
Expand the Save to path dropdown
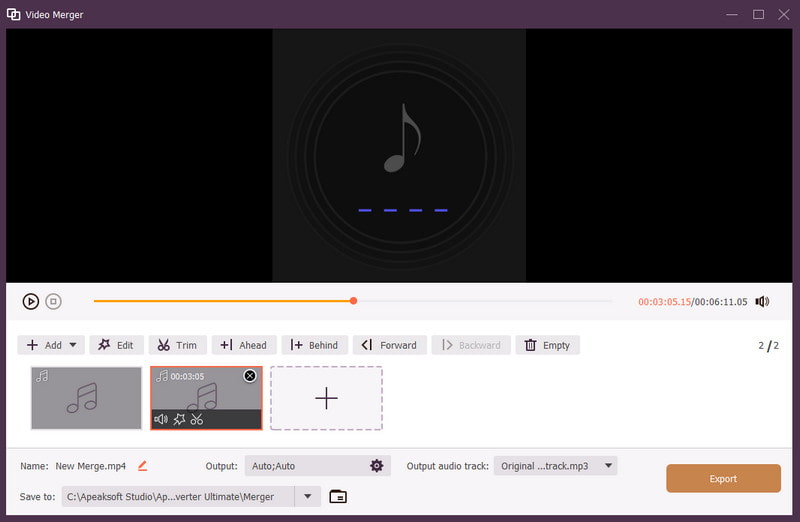[x=308, y=496]
